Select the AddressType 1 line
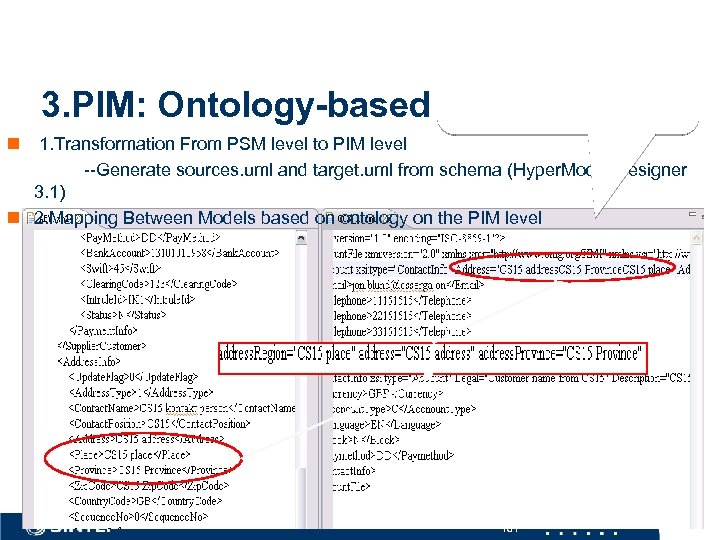This screenshot has height=540, width=720. (141, 393)
